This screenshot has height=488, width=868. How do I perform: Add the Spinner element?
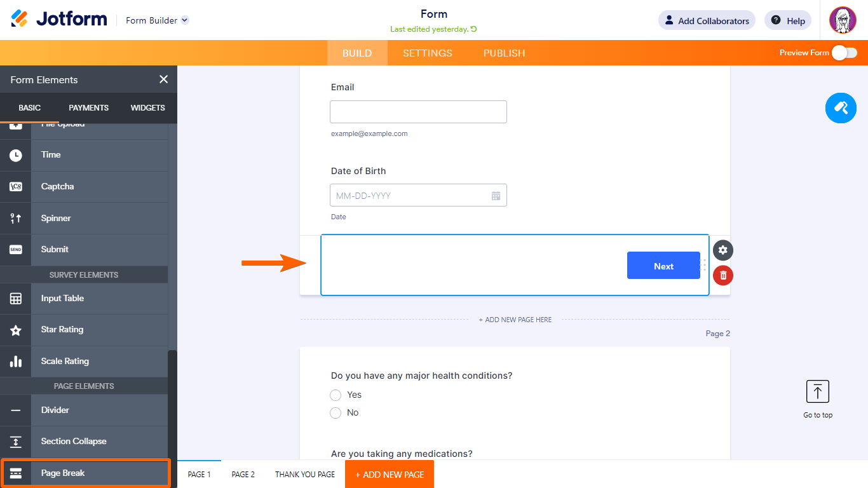point(56,219)
